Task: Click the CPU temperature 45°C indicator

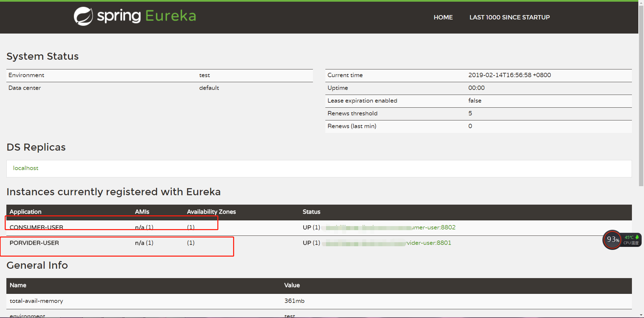Action: 632,240
